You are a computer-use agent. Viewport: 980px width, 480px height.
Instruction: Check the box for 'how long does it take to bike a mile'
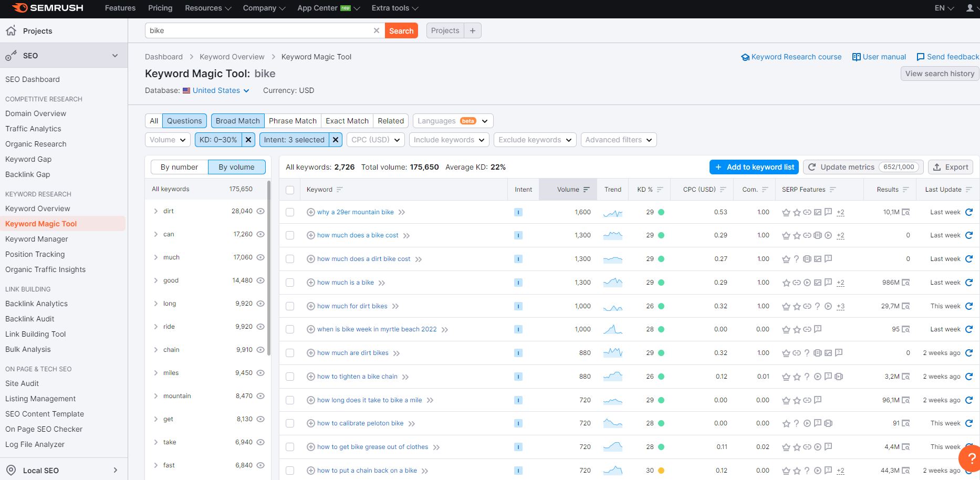tap(290, 400)
